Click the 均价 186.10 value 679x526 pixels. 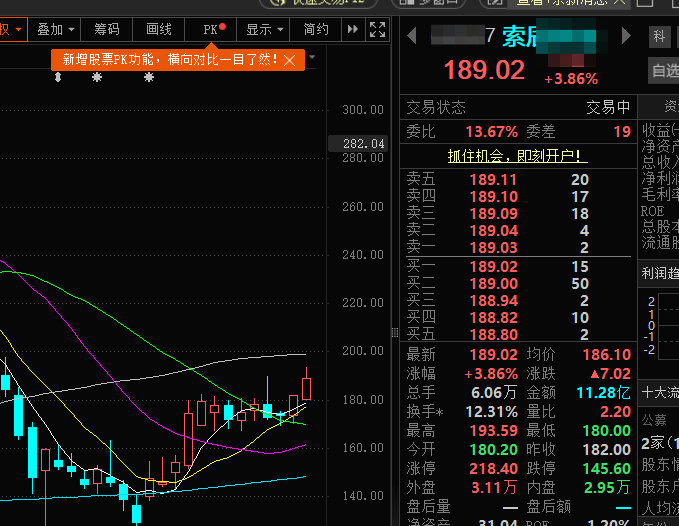tap(607, 355)
